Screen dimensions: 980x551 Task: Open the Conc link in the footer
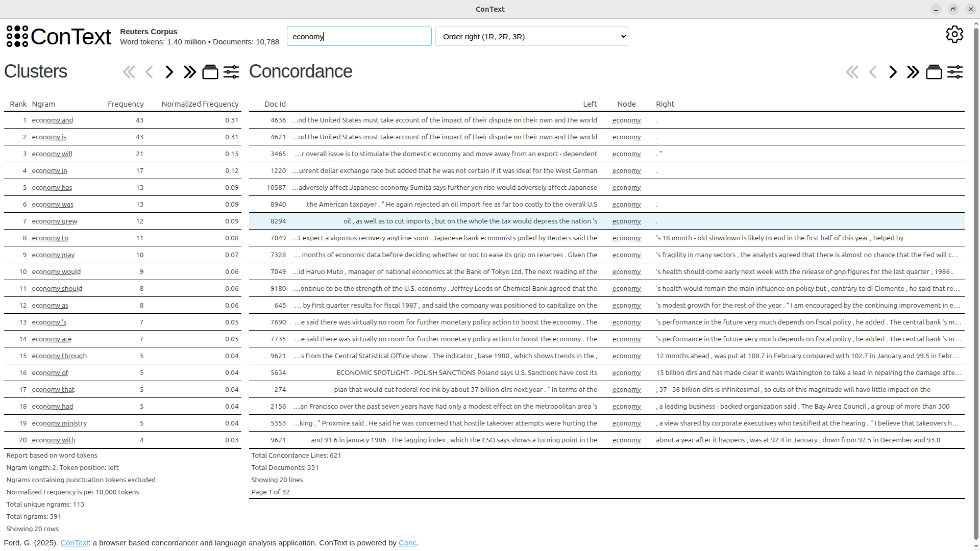(x=407, y=543)
